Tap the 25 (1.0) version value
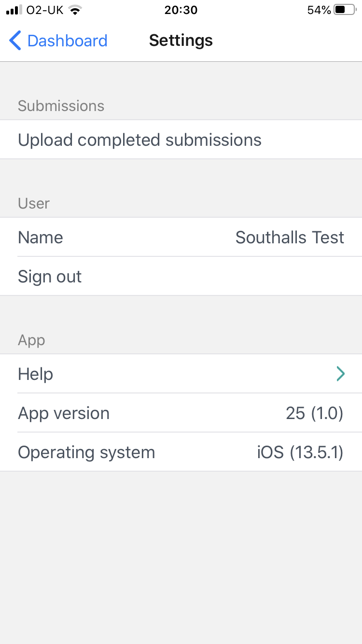Viewport: 362px width, 644px height. pos(314,413)
